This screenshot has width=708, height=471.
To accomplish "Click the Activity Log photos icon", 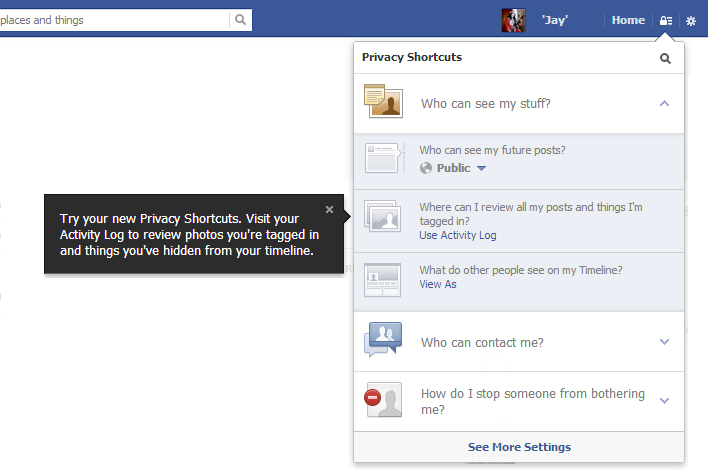I will 383,219.
